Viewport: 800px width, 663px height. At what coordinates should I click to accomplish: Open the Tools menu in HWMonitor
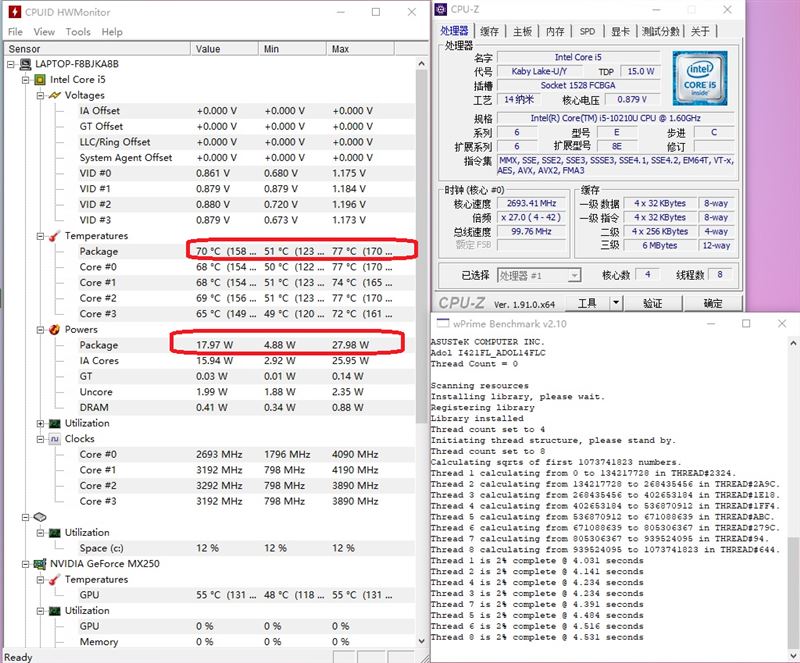tap(78, 32)
